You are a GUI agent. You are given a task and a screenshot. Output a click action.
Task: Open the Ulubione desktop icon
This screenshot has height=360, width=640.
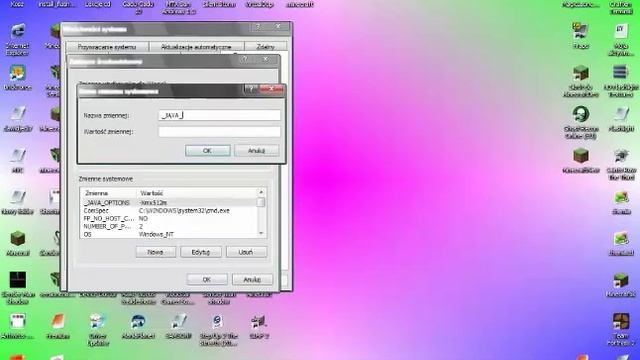(x=18, y=73)
